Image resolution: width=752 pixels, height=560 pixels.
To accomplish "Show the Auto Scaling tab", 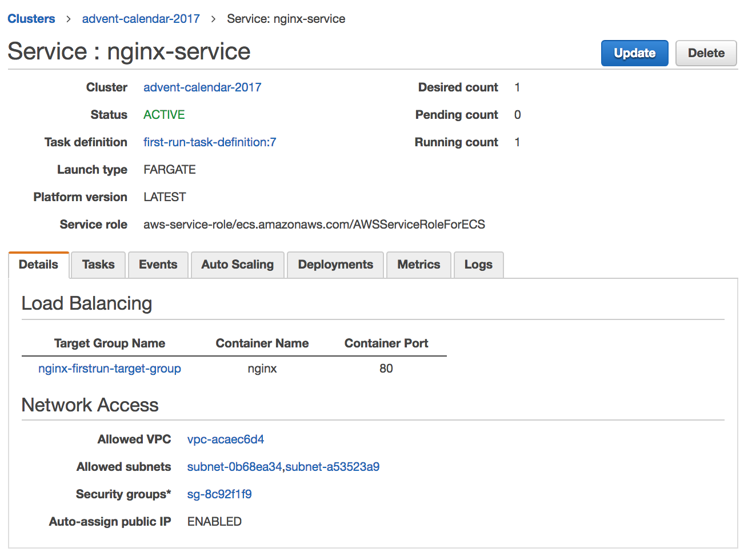I will pyautogui.click(x=237, y=265).
